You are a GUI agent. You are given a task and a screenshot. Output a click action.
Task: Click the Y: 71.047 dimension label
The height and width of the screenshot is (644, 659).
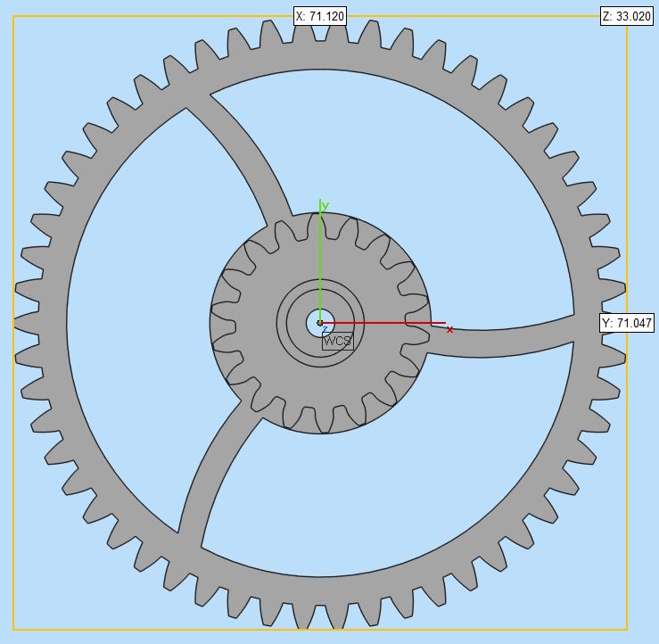click(x=627, y=323)
